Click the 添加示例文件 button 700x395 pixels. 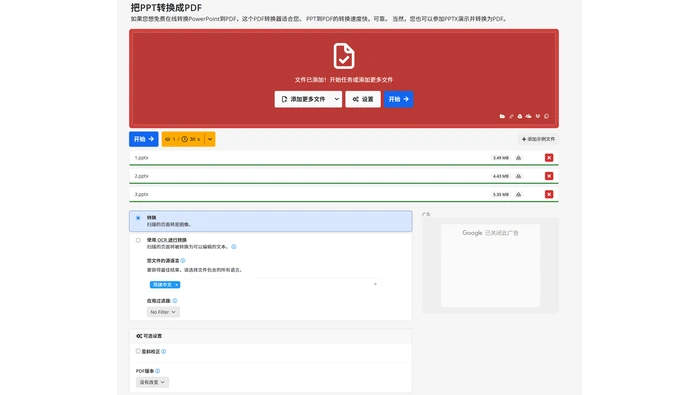[x=538, y=139]
